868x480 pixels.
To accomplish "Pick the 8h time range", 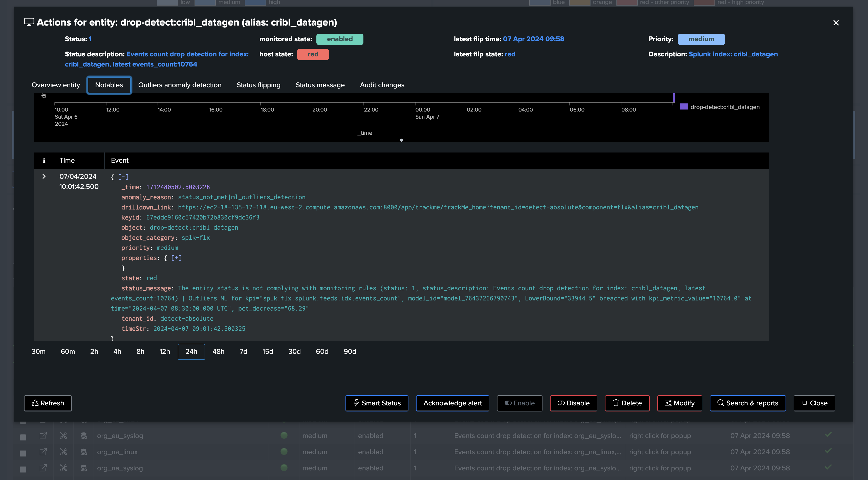I will (x=141, y=351).
